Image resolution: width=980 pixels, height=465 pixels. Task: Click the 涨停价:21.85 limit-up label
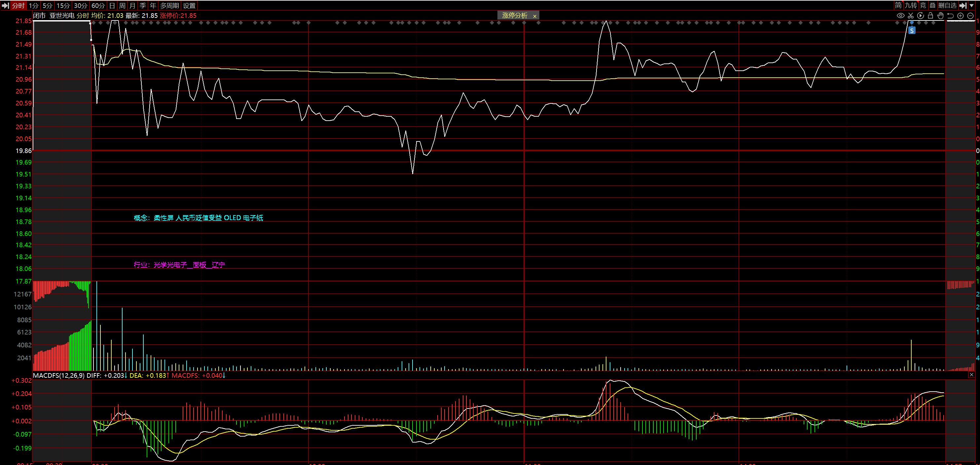178,16
